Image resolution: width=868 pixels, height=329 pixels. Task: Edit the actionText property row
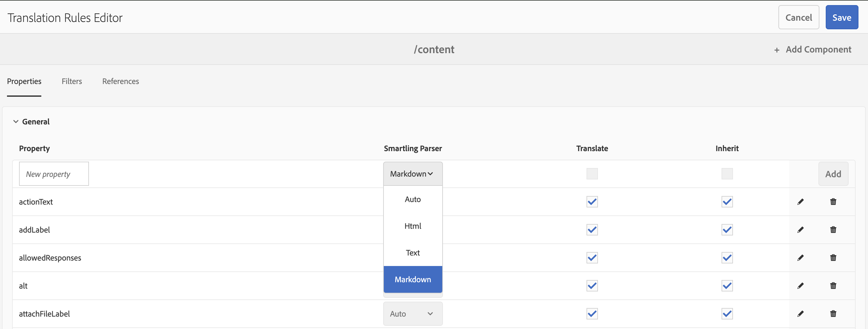[x=800, y=202]
